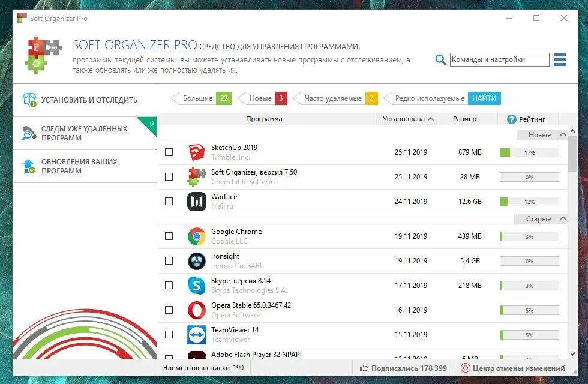The width and height of the screenshot is (588, 384).
Task: Click the search magnifier icon
Action: 440,59
